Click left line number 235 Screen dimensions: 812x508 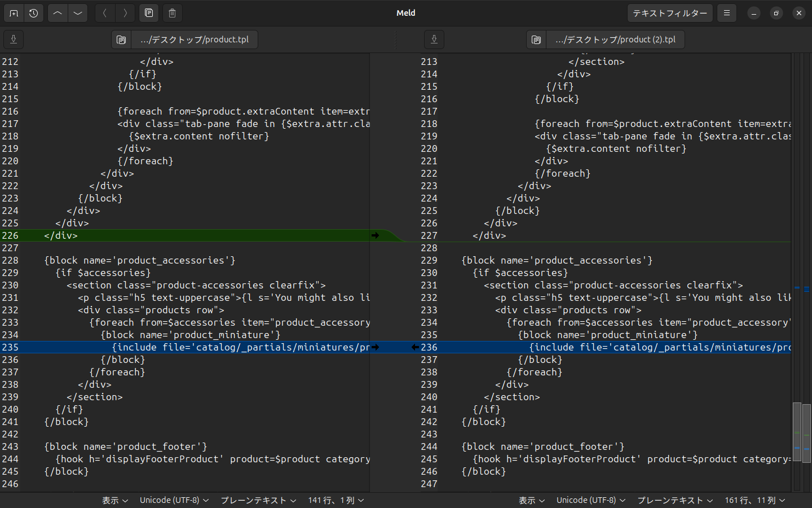click(10, 347)
